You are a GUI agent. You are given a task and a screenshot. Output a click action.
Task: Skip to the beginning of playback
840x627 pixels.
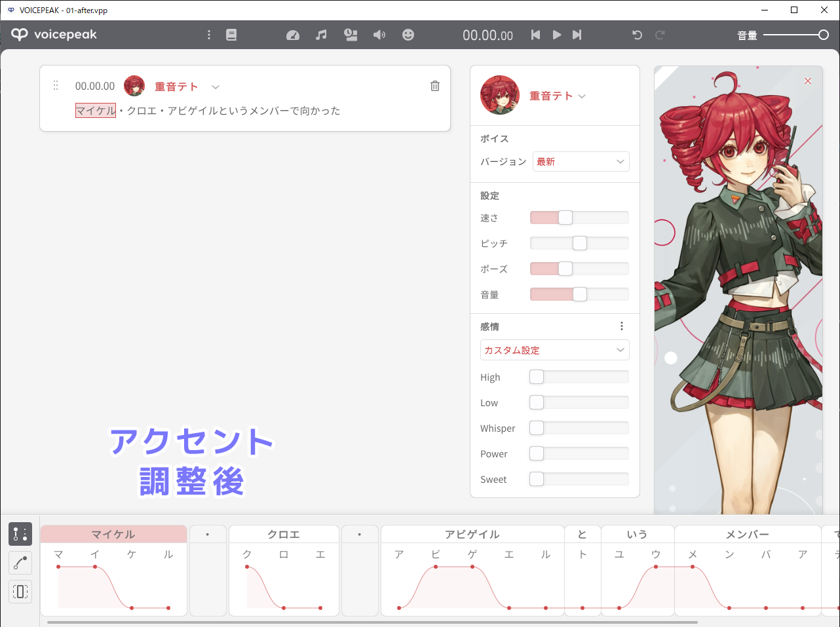(535, 35)
